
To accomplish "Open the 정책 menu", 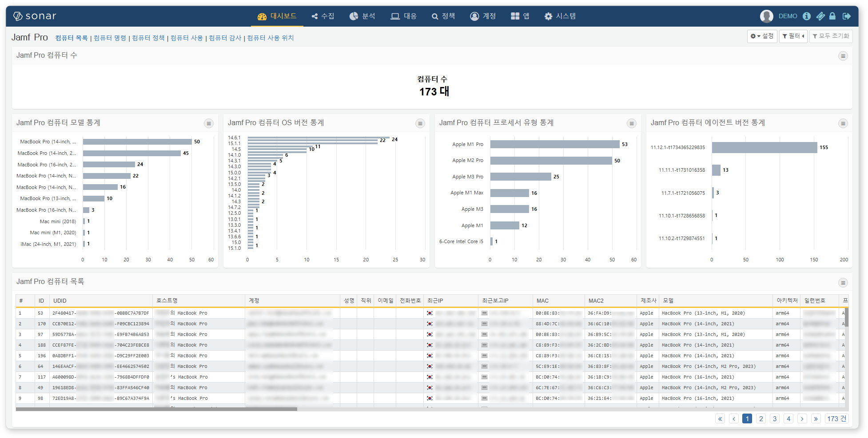I will [x=443, y=16].
